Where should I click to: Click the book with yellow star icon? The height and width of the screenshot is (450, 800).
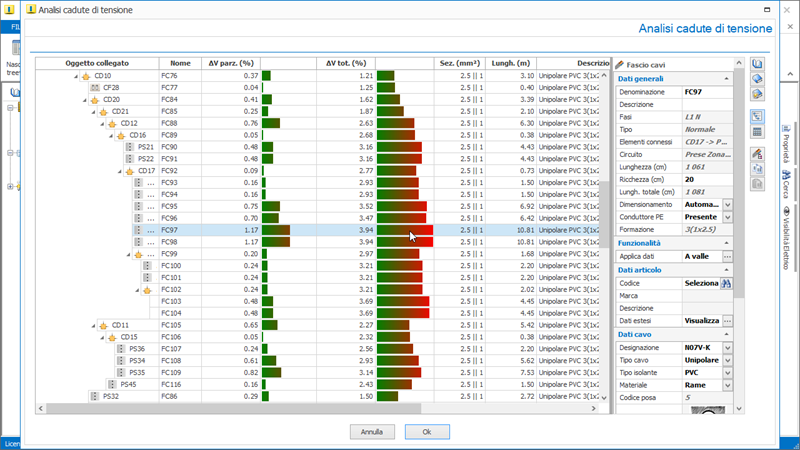(x=757, y=94)
